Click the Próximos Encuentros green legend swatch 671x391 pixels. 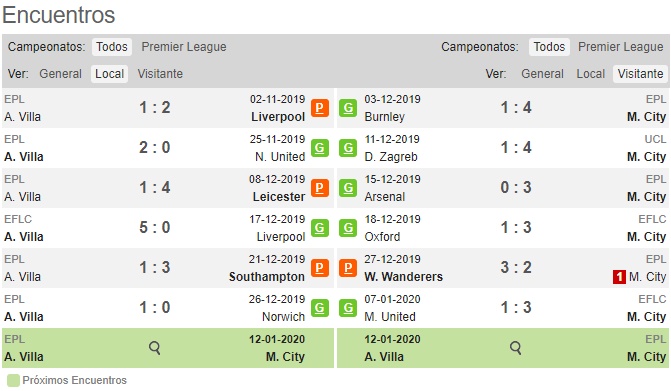pos(13,380)
